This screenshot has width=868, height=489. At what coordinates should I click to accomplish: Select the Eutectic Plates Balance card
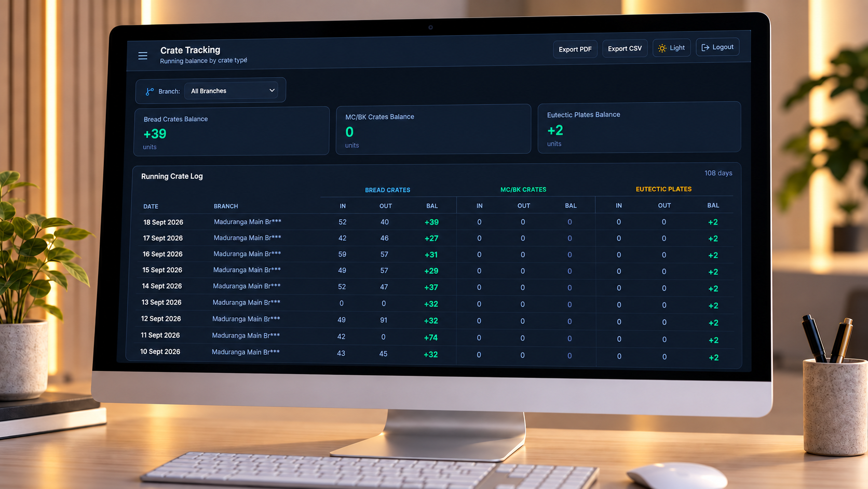pyautogui.click(x=639, y=127)
